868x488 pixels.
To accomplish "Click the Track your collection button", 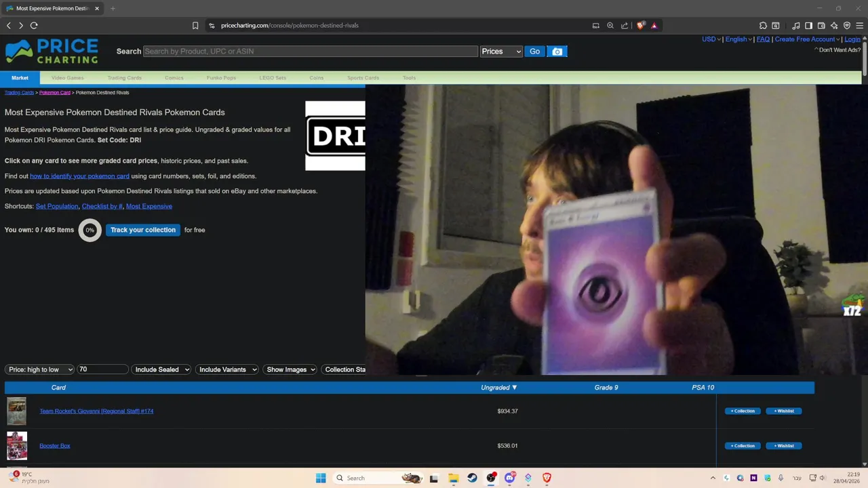I will point(143,230).
